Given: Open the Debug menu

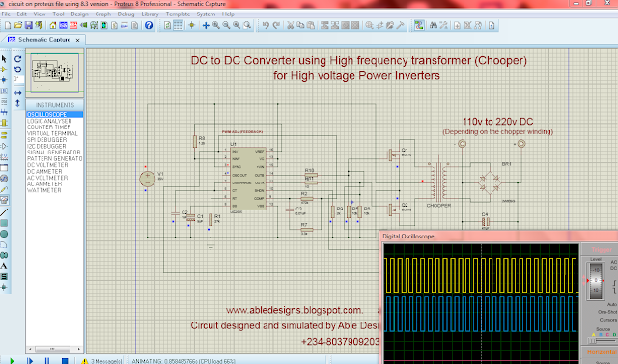Looking at the screenshot, I should (126, 14).
